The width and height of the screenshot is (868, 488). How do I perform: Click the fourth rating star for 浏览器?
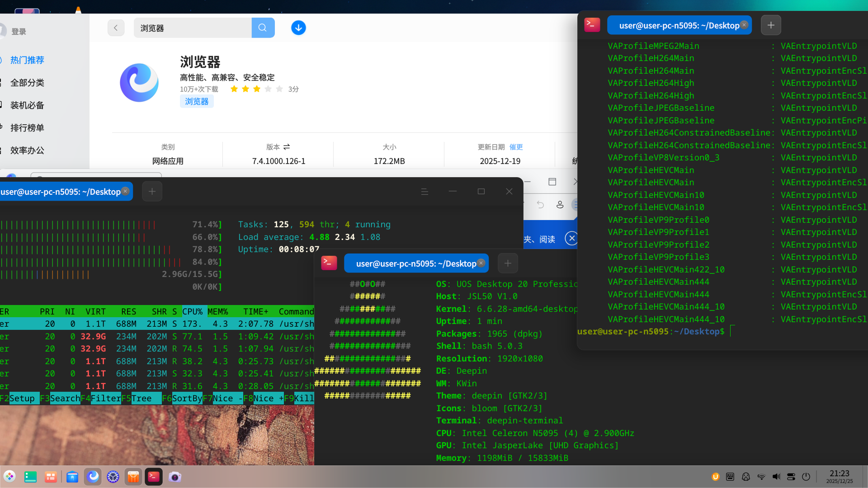[268, 89]
